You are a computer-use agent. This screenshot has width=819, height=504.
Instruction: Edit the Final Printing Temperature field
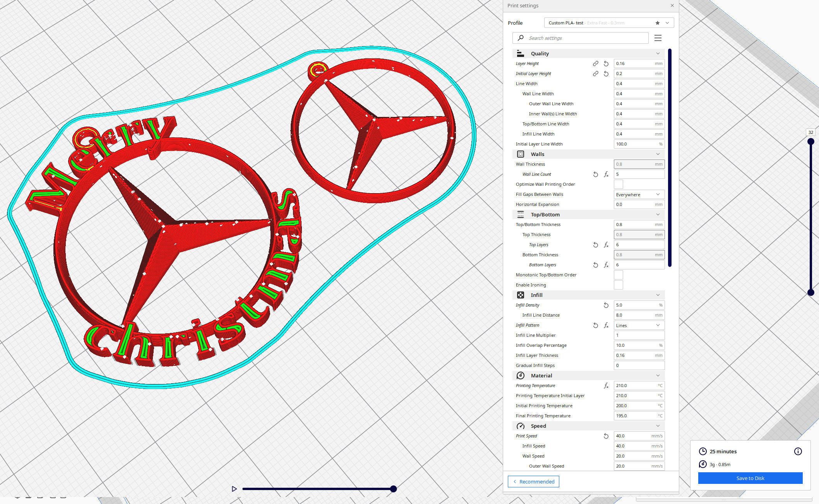click(639, 416)
